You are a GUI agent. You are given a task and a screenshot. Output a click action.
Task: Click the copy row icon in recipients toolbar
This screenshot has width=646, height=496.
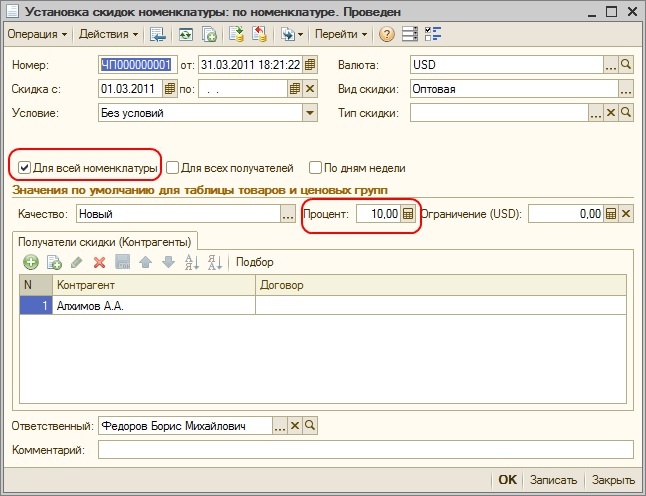coord(54,262)
